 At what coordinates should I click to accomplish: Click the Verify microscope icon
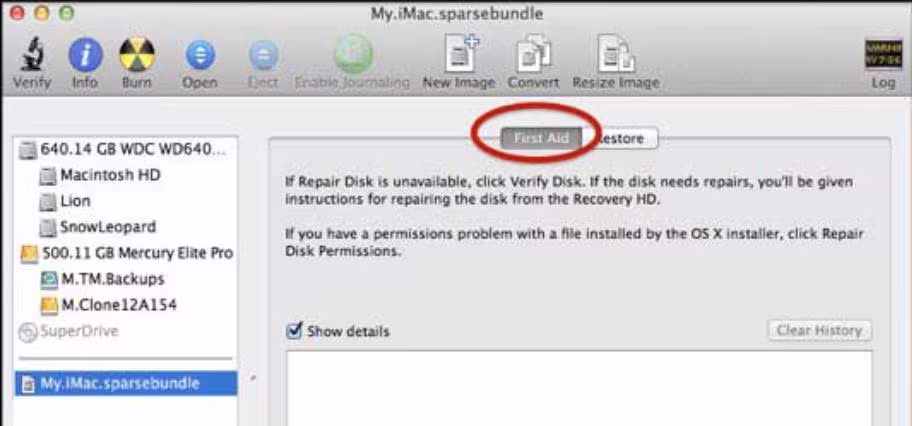pyautogui.click(x=31, y=55)
